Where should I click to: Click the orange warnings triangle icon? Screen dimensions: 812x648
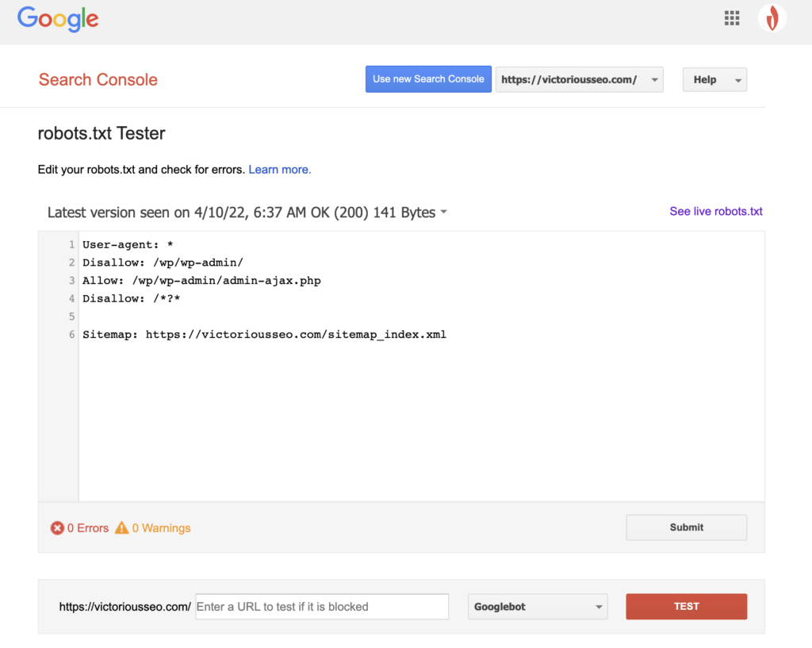121,527
